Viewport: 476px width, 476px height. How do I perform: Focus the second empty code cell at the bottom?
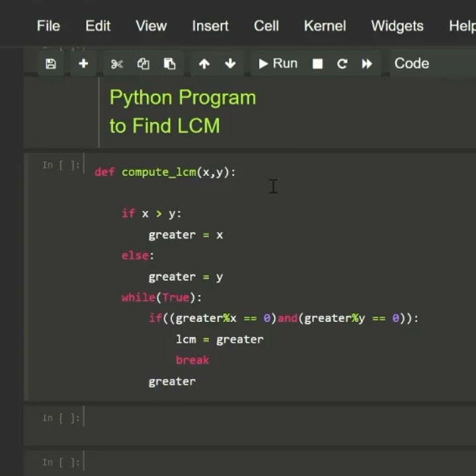(x=279, y=463)
